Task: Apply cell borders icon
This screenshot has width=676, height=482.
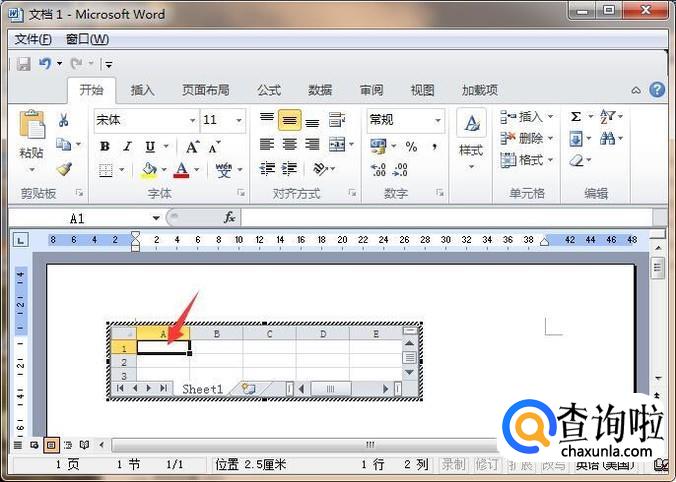Action: 106,170
